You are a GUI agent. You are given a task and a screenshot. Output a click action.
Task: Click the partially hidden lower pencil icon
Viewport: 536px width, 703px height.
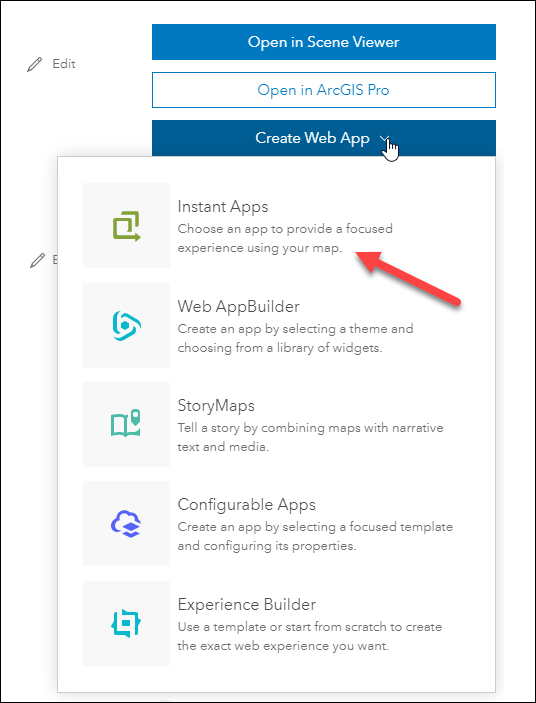(38, 260)
